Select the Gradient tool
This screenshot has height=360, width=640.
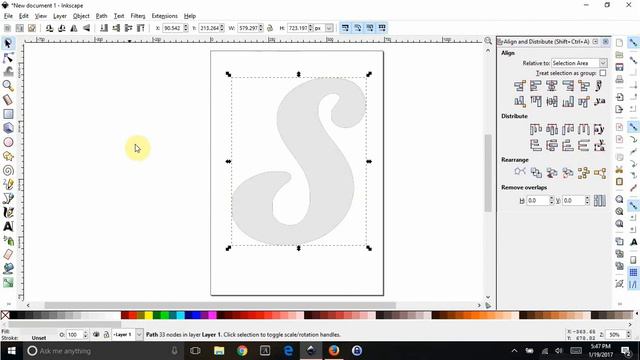click(x=8, y=282)
